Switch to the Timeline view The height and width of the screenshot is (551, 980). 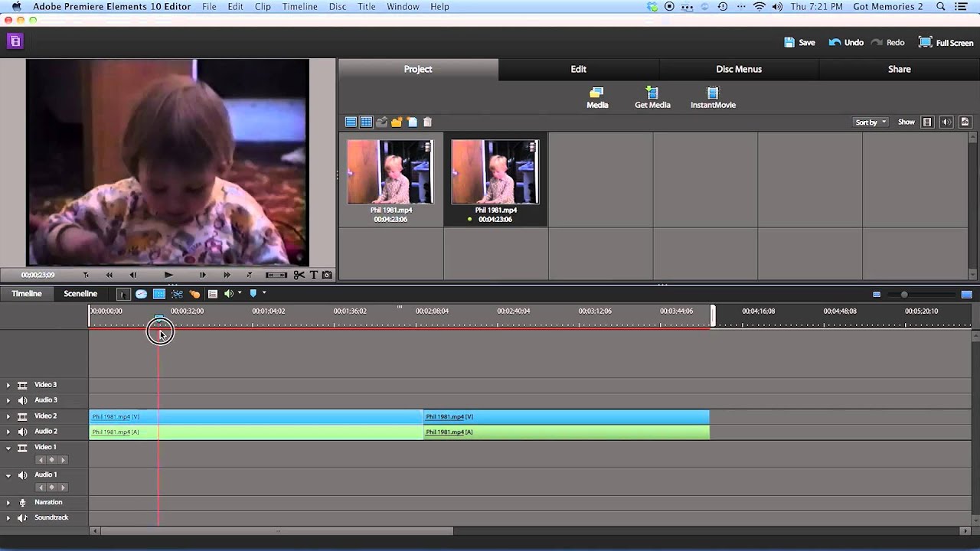[x=27, y=294]
